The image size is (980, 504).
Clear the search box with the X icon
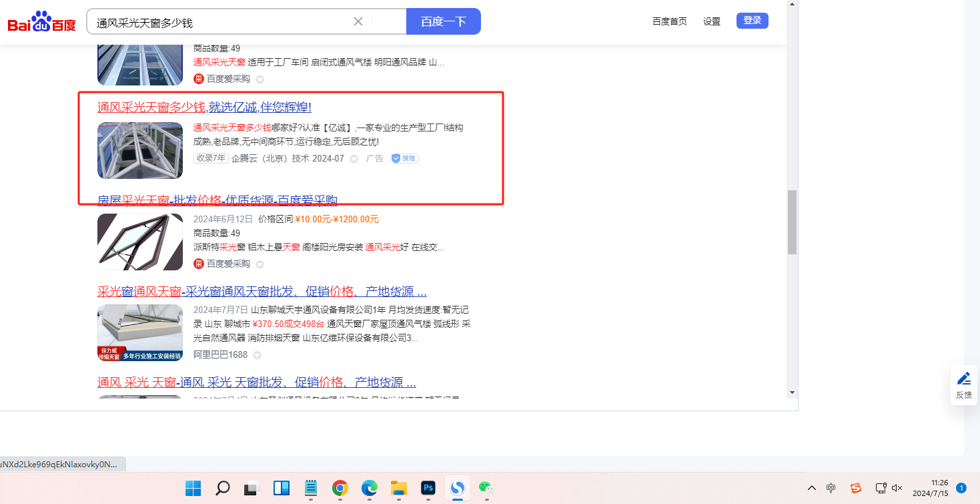[358, 21]
